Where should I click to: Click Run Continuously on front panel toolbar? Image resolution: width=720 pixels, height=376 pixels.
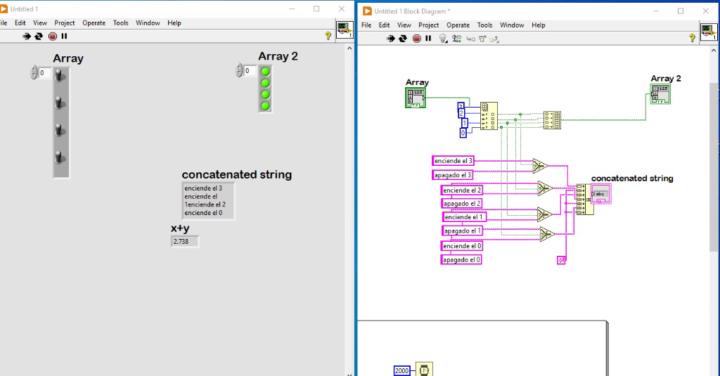click(39, 36)
